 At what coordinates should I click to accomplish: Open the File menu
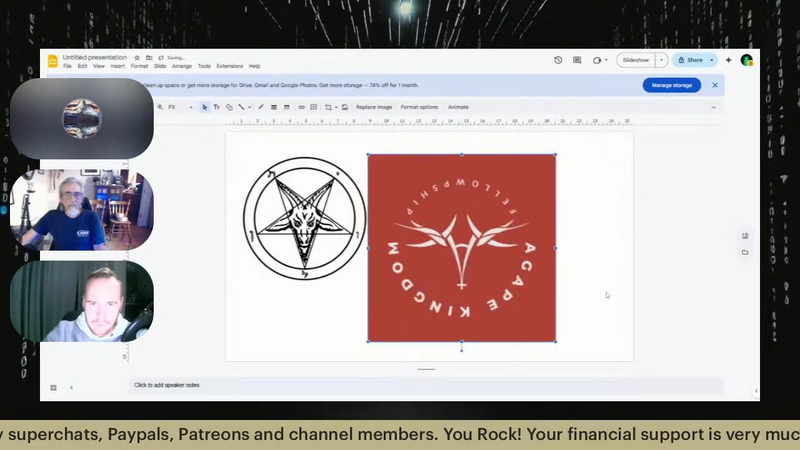click(x=67, y=66)
